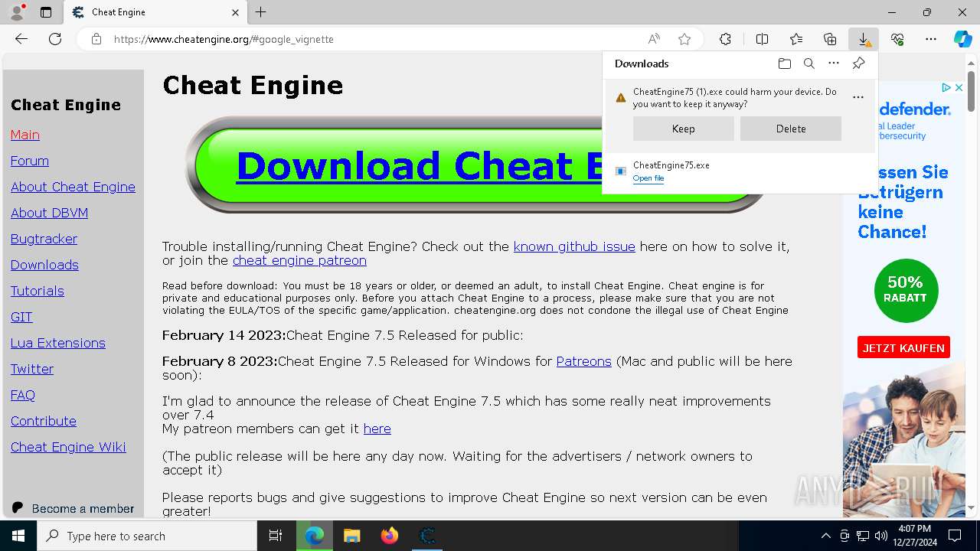Open FAQ sidebar link

pos(23,395)
